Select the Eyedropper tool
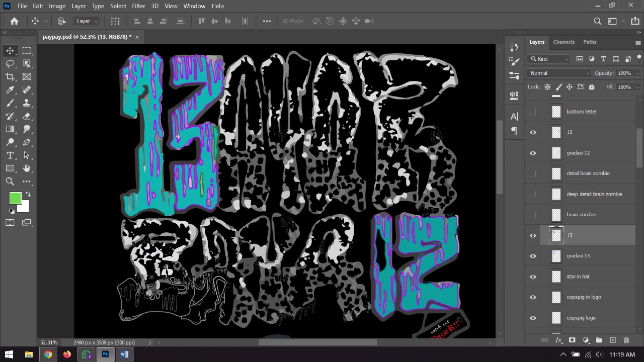 tap(10, 90)
